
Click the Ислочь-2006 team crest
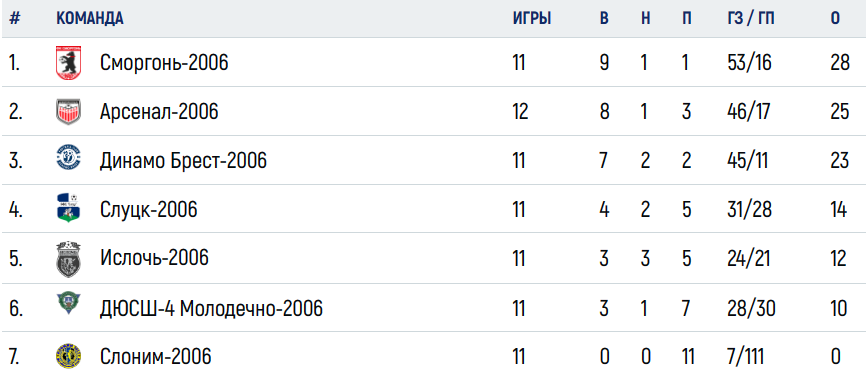(x=68, y=258)
